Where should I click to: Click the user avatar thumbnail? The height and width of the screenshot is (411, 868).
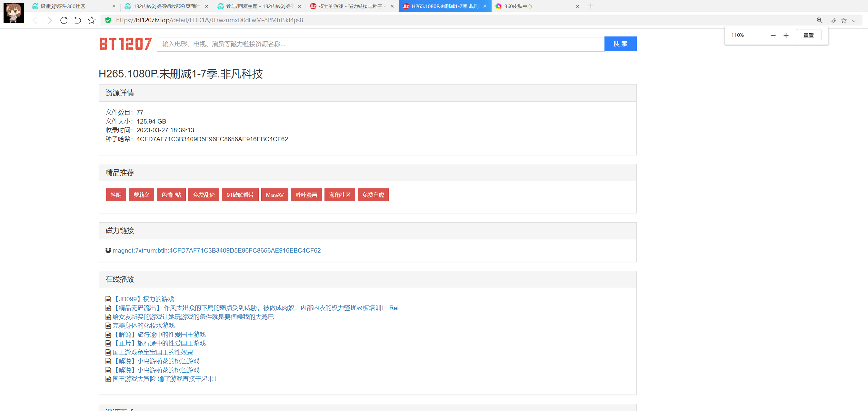[x=14, y=13]
